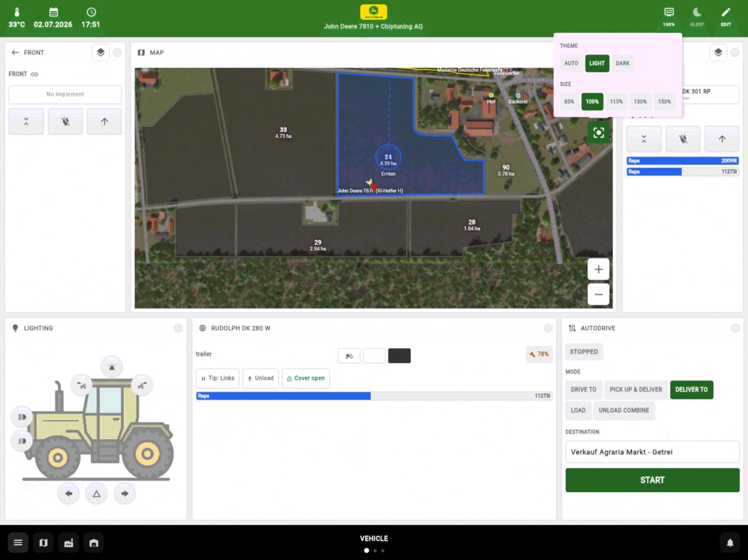
Task: Activate the hazard warning triangle
Action: (97, 494)
